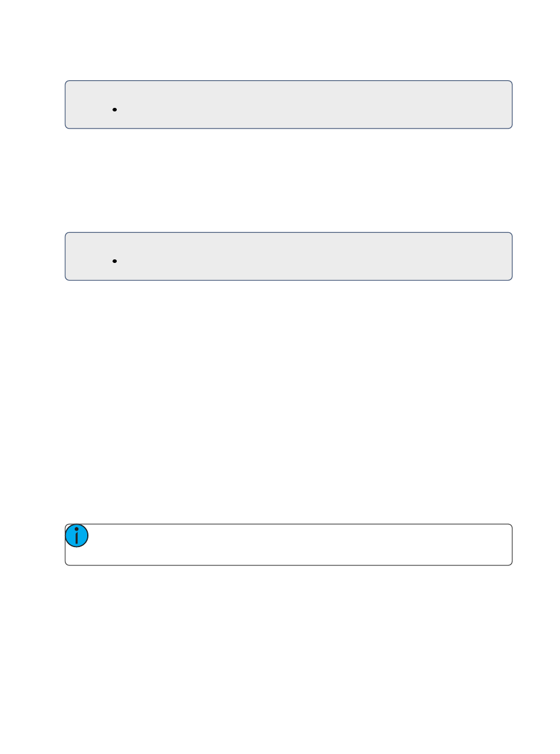Click the right end of the lower gray box
Screen dimensions: 560x754
pyautogui.click(x=507, y=256)
